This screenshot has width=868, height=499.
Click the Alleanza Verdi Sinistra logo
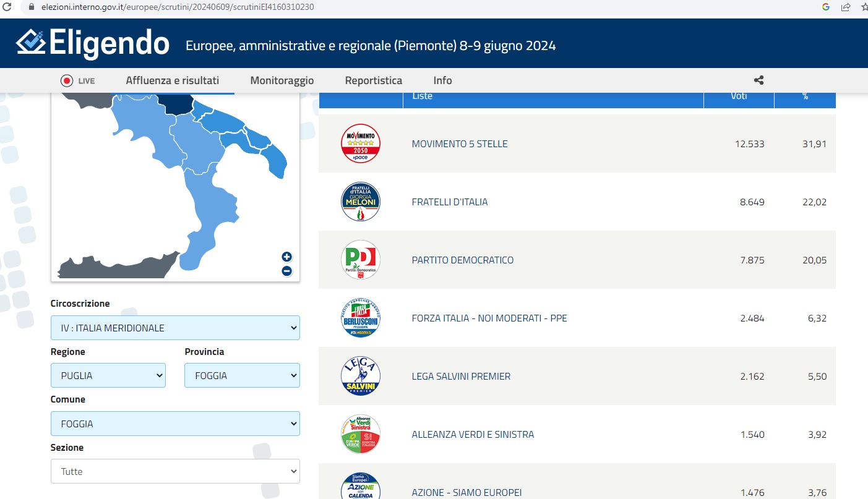pos(361,434)
